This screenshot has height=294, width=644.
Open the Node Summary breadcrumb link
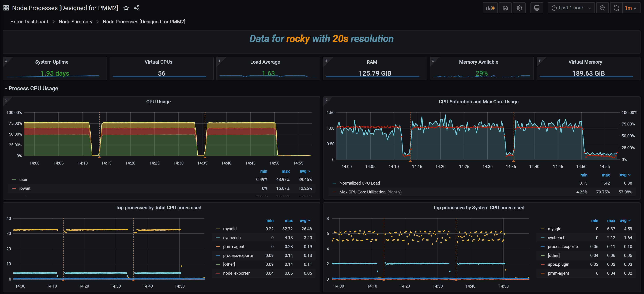(75, 22)
